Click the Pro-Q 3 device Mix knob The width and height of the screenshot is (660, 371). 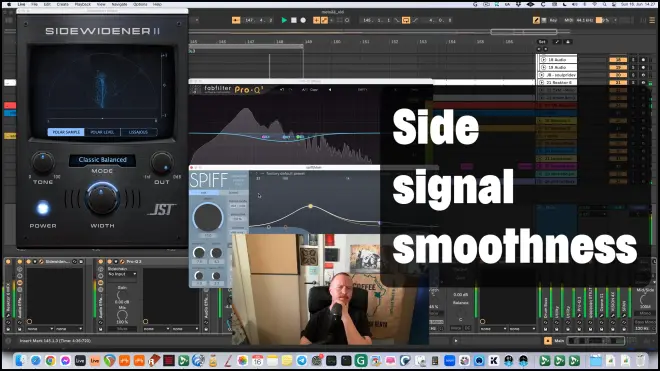[122, 315]
